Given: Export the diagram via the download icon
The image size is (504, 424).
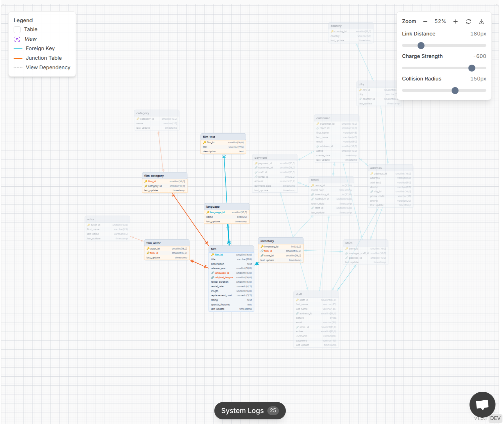Looking at the screenshot, I should click(x=481, y=21).
